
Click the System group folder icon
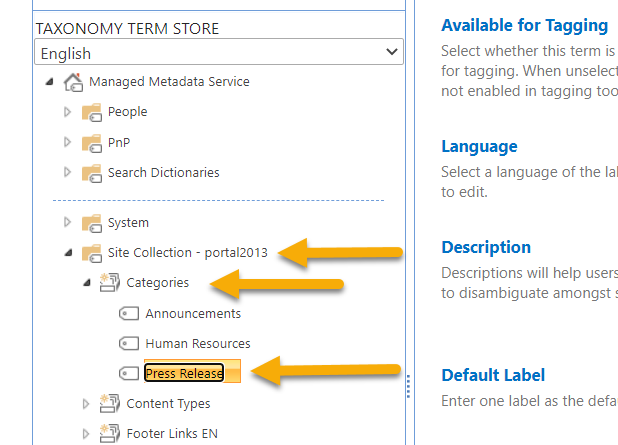92,223
